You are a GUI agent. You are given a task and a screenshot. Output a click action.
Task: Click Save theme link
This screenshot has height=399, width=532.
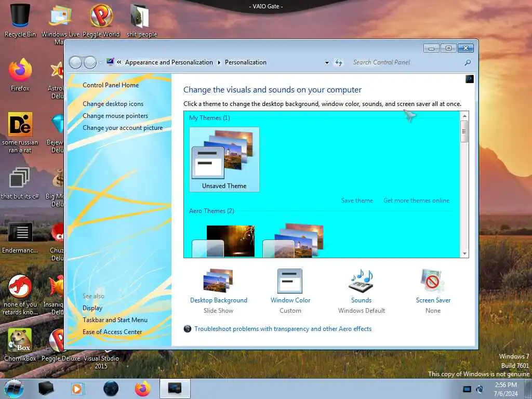[357, 201]
